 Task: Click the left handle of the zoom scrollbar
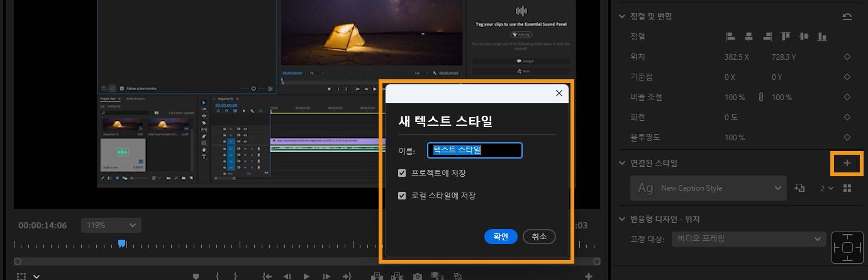[x=18, y=261]
